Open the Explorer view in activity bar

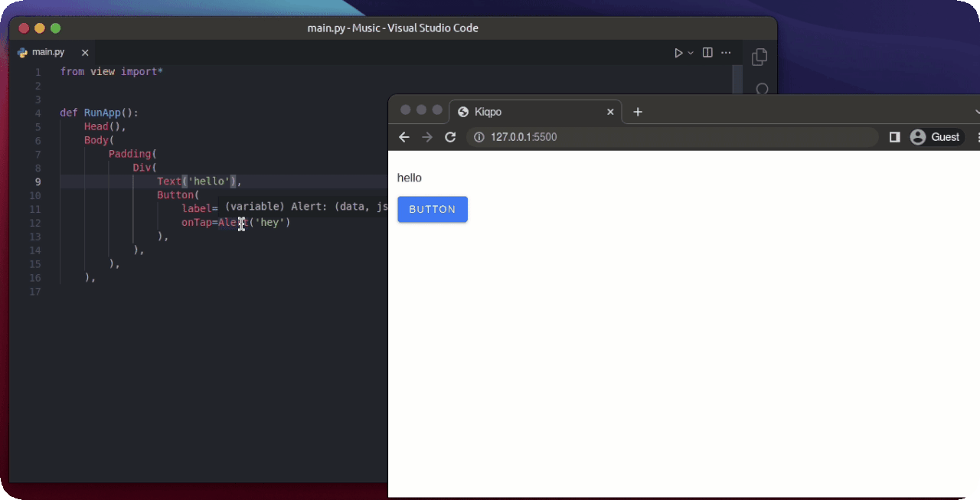click(x=759, y=57)
